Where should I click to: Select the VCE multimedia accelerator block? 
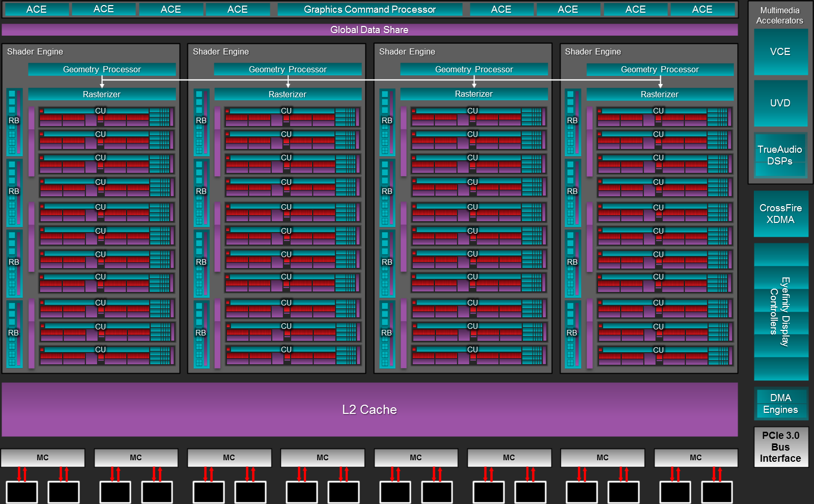click(780, 52)
